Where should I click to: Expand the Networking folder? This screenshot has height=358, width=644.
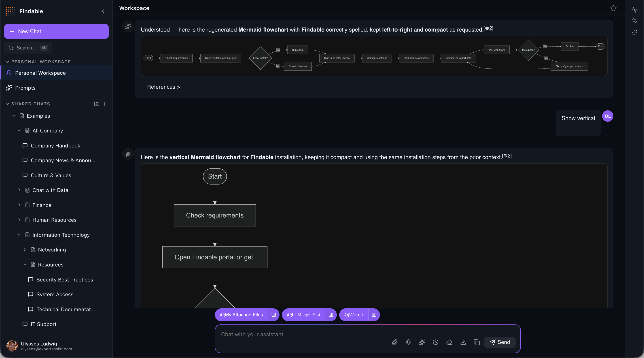[x=25, y=250]
